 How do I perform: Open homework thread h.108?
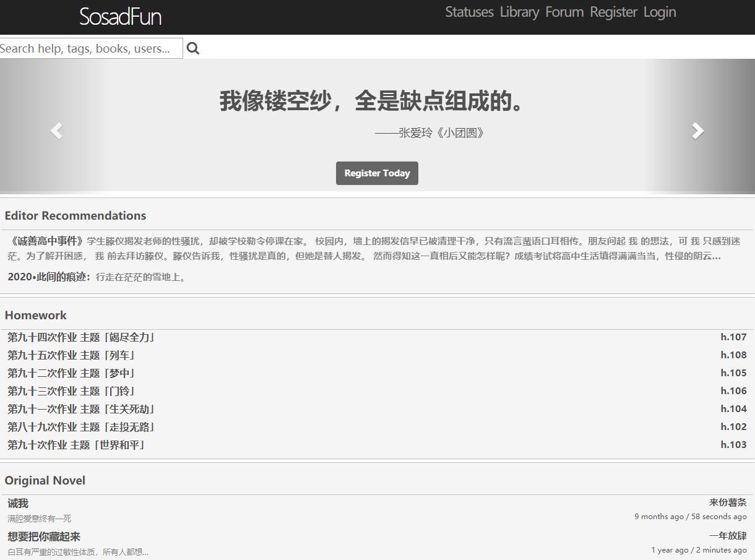click(x=733, y=355)
